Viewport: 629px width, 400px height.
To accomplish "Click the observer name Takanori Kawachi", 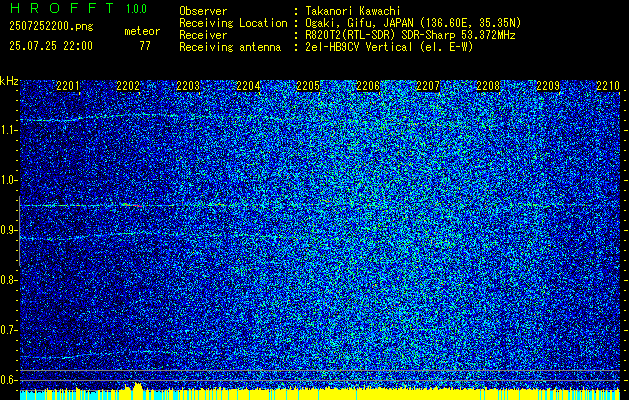I will click(353, 11).
